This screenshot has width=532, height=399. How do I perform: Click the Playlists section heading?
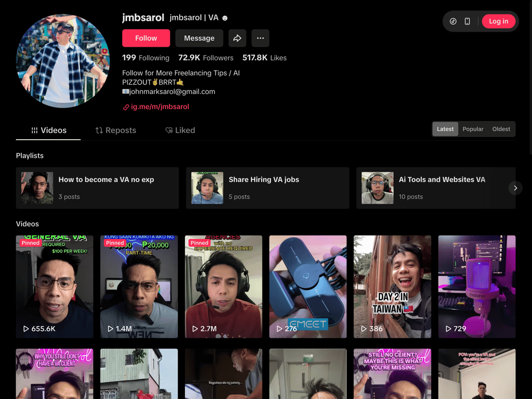(x=30, y=156)
